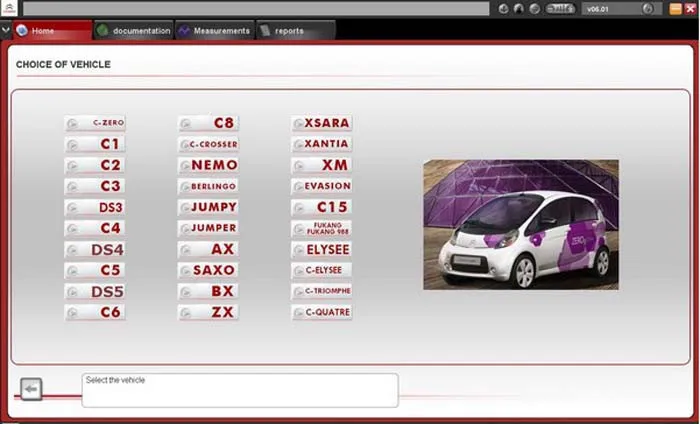The height and width of the screenshot is (424, 700).
Task: Click the power icon beside v06.01
Action: (648, 8)
